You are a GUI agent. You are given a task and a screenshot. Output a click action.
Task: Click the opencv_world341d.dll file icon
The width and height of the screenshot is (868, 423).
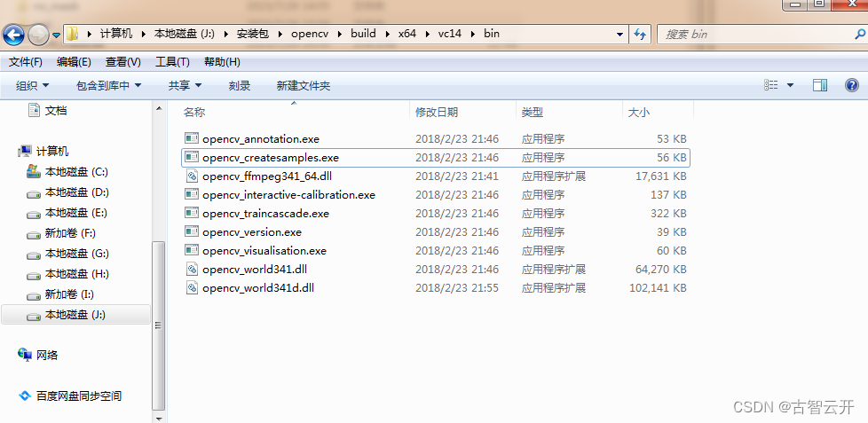pos(192,287)
